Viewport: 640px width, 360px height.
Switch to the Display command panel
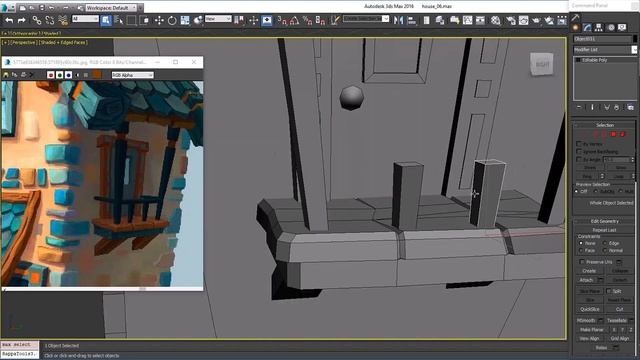[x=622, y=27]
